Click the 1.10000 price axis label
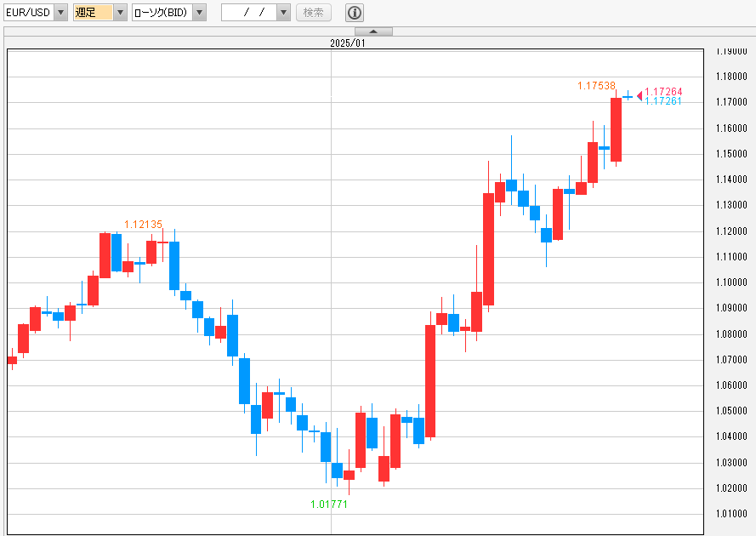 pyautogui.click(x=731, y=282)
